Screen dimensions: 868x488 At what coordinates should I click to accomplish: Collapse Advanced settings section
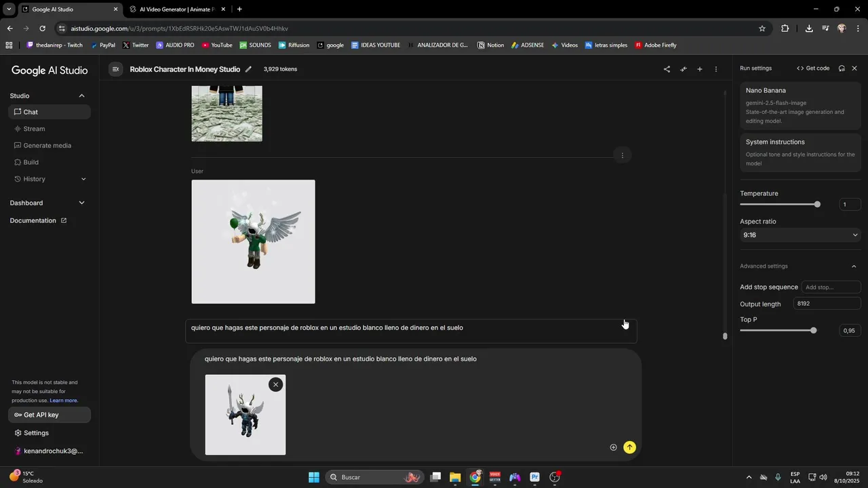tap(854, 266)
